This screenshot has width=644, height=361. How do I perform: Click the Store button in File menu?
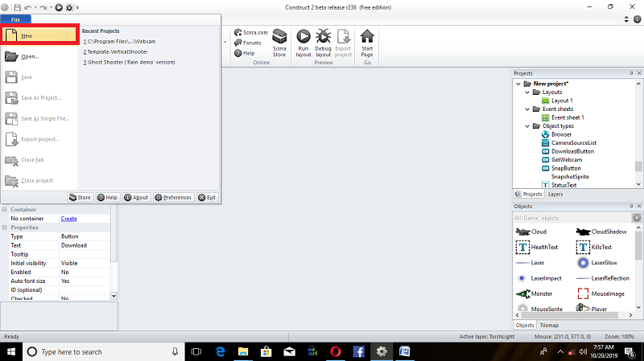click(x=80, y=197)
